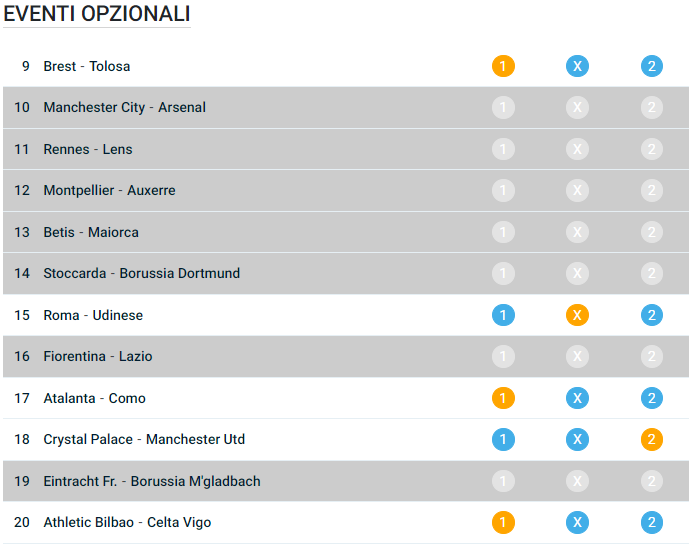Choose 2 for Atalanta - Como
This screenshot has width=691, height=547.
(x=652, y=399)
